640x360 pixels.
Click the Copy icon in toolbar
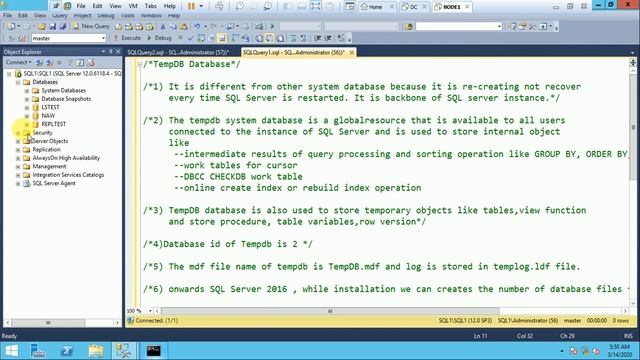[x=173, y=26]
